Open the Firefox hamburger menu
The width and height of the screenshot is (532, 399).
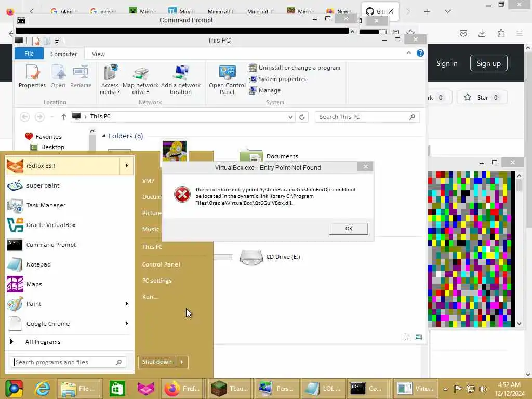click(x=520, y=33)
